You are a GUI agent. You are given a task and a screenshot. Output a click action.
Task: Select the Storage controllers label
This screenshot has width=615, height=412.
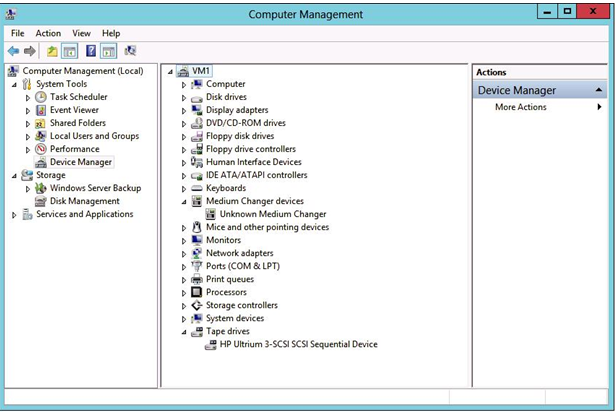pyautogui.click(x=242, y=305)
